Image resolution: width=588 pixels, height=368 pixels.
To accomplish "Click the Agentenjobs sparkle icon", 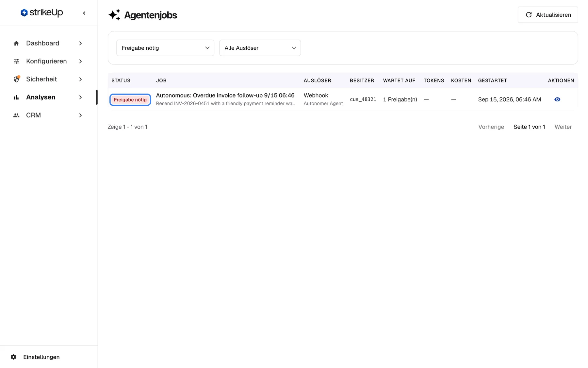I will pos(114,15).
